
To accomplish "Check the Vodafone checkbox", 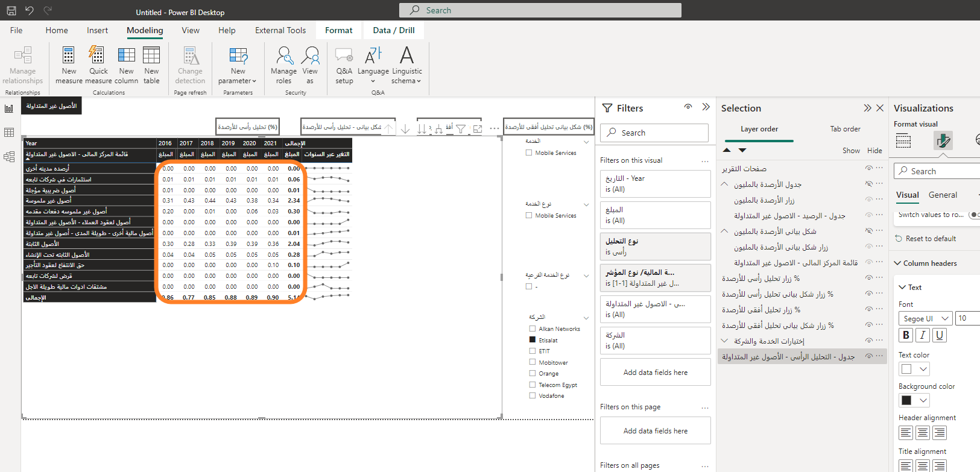I will click(x=533, y=396).
